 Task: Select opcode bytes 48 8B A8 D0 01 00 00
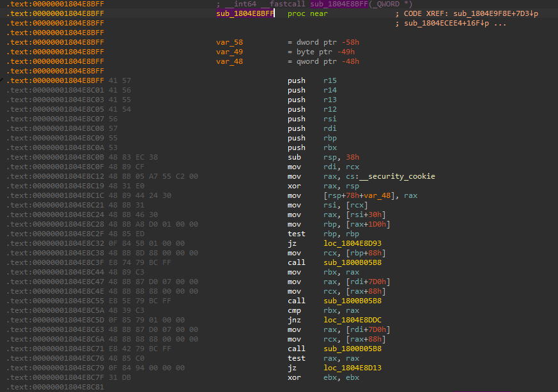153,224
